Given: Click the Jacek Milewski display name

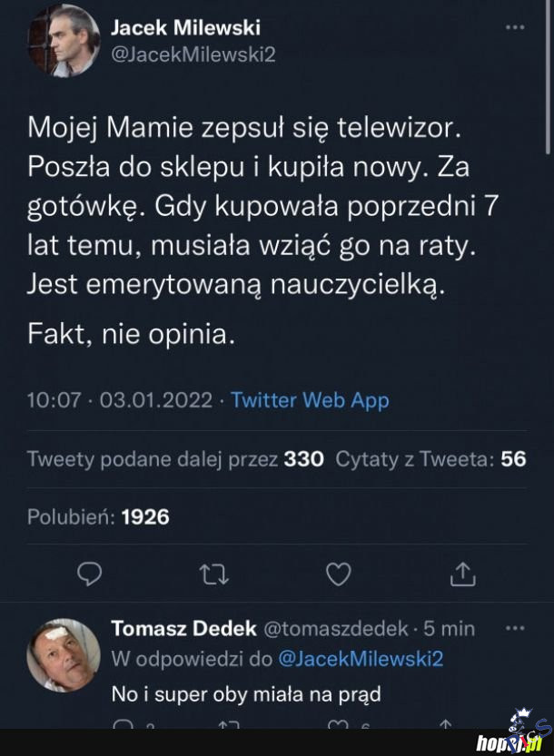Looking at the screenshot, I should tap(185, 27).
